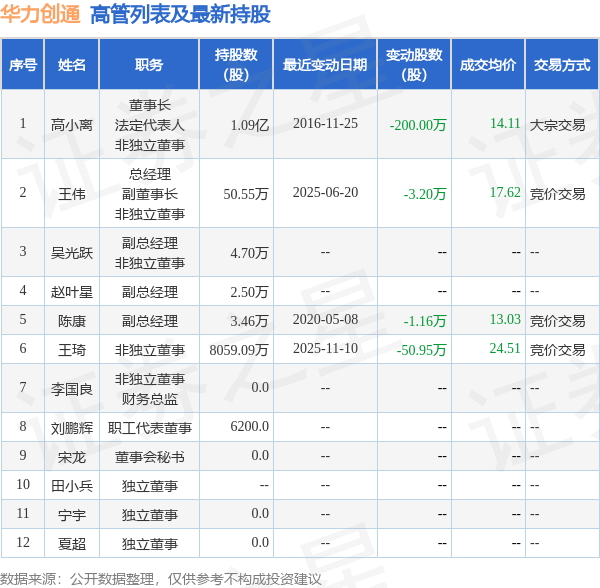Click the date 2020-05-08
The image size is (600, 588).
[x=325, y=319]
